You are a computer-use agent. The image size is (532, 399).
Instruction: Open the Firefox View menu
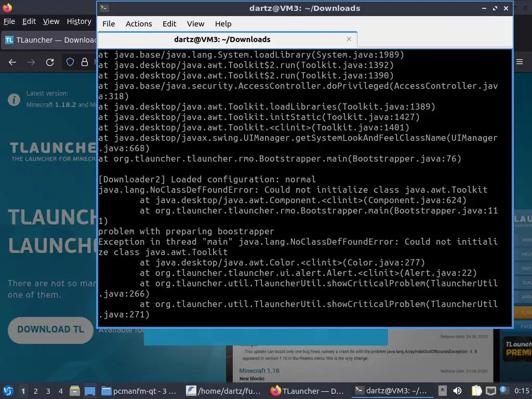[51, 21]
